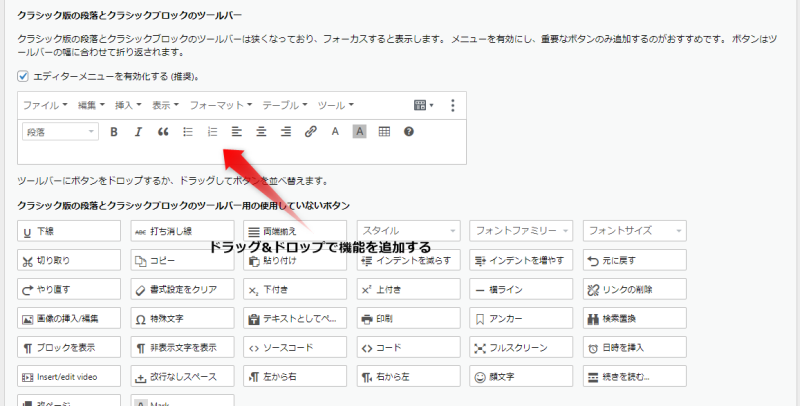This screenshot has width=800, height=406.
Task: Open the table grid dropdown in menu bar
Action: [423, 105]
